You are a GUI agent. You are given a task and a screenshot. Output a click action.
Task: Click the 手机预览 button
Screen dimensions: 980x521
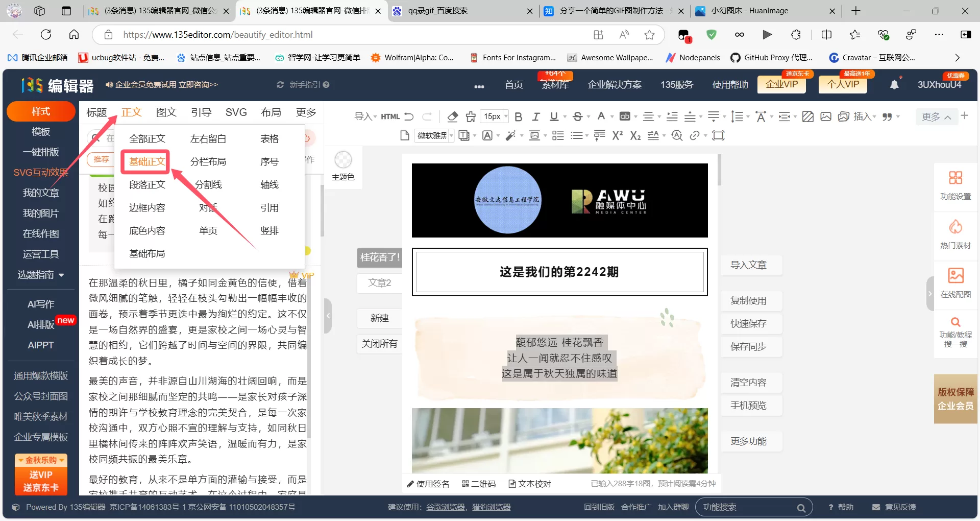(750, 405)
